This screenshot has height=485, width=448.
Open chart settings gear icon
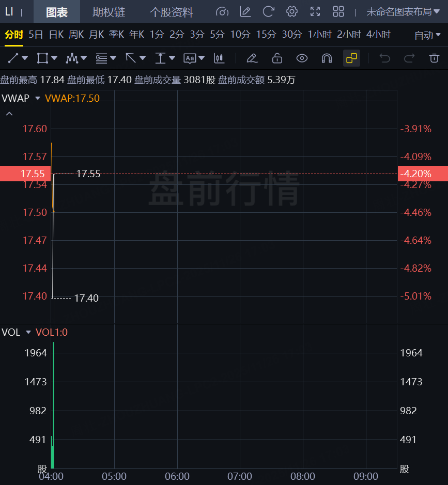292,12
